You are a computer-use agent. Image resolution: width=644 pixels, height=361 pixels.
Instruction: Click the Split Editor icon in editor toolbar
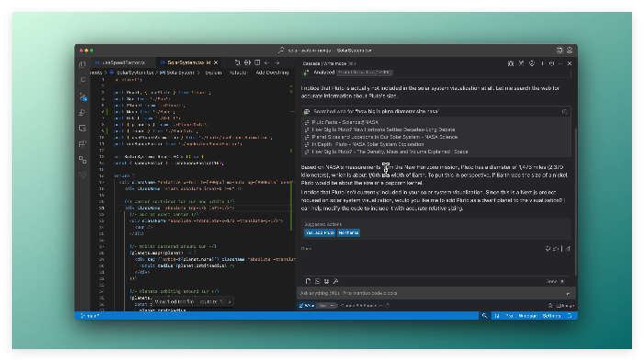(257, 62)
